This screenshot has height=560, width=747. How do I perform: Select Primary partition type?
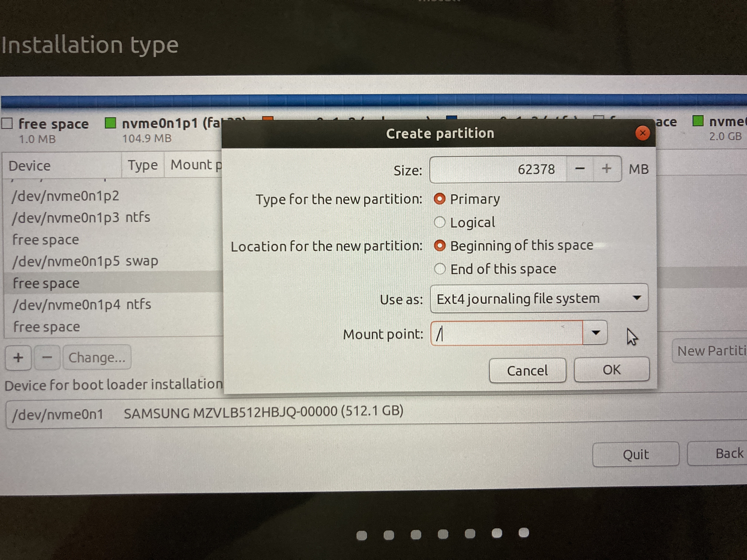tap(440, 199)
